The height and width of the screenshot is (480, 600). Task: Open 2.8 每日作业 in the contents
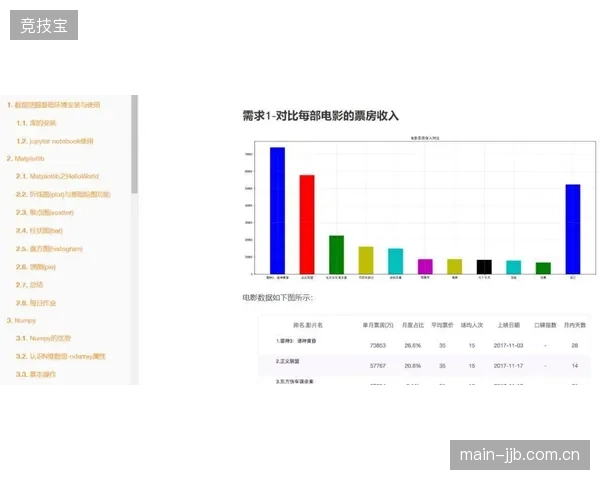[36, 303]
